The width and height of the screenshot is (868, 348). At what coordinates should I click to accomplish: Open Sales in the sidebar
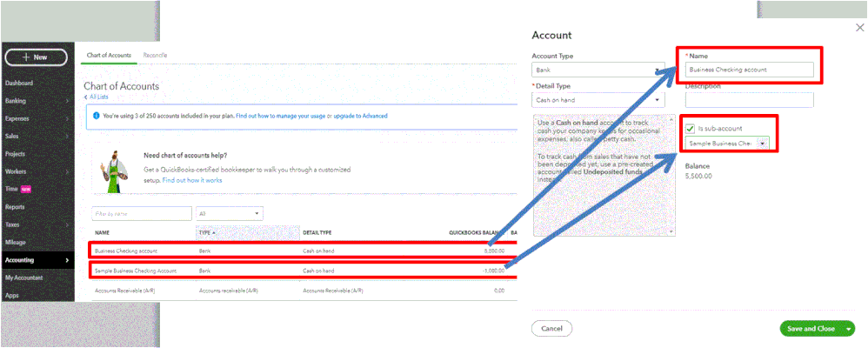(x=11, y=137)
